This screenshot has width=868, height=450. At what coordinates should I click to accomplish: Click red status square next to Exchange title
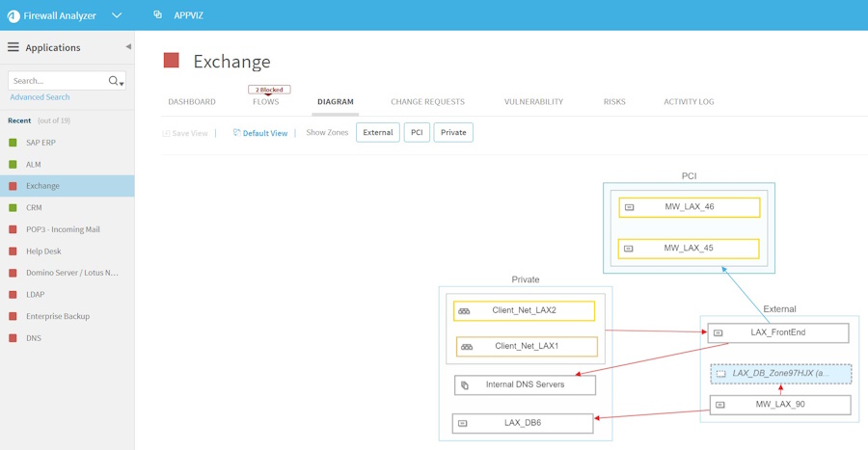coord(172,60)
